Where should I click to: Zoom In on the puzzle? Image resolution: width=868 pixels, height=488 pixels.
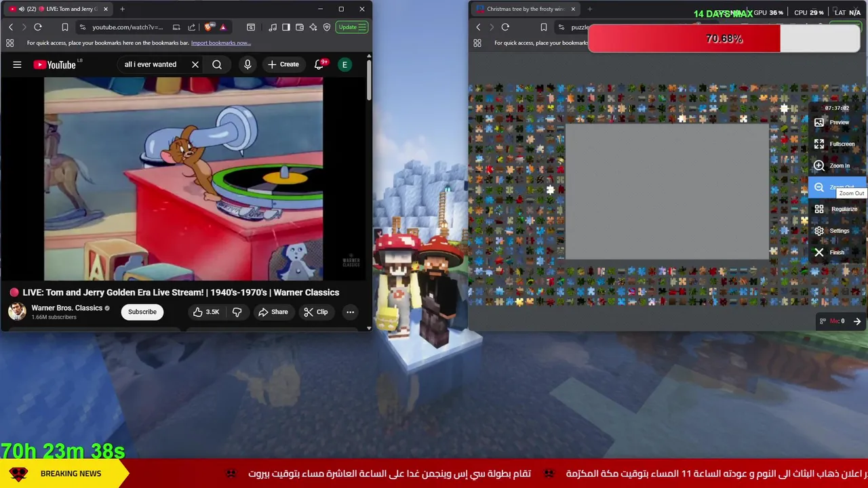(837, 165)
